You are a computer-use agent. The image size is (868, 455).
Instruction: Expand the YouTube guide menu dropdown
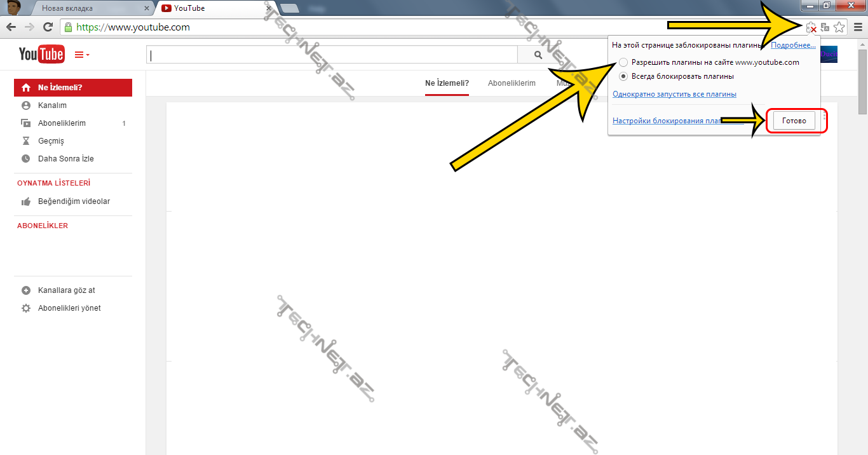[x=82, y=55]
